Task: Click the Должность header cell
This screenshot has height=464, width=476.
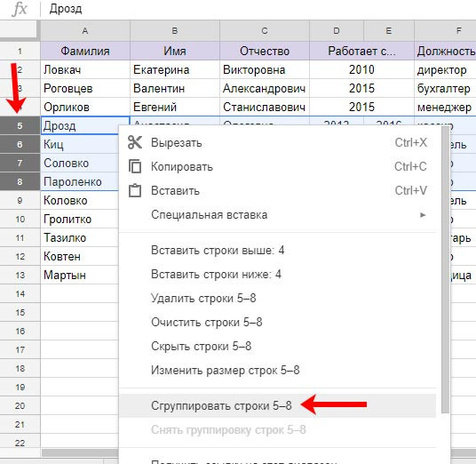Action: 445,51
